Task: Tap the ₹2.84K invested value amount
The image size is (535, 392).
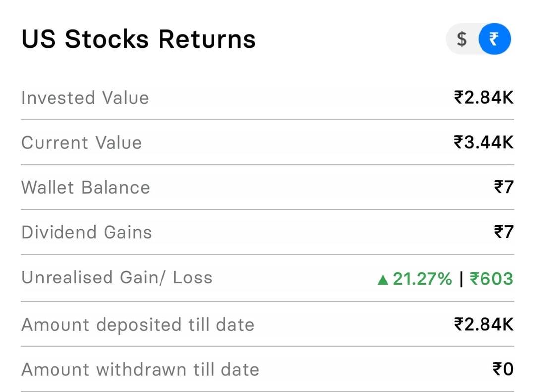Action: click(483, 97)
